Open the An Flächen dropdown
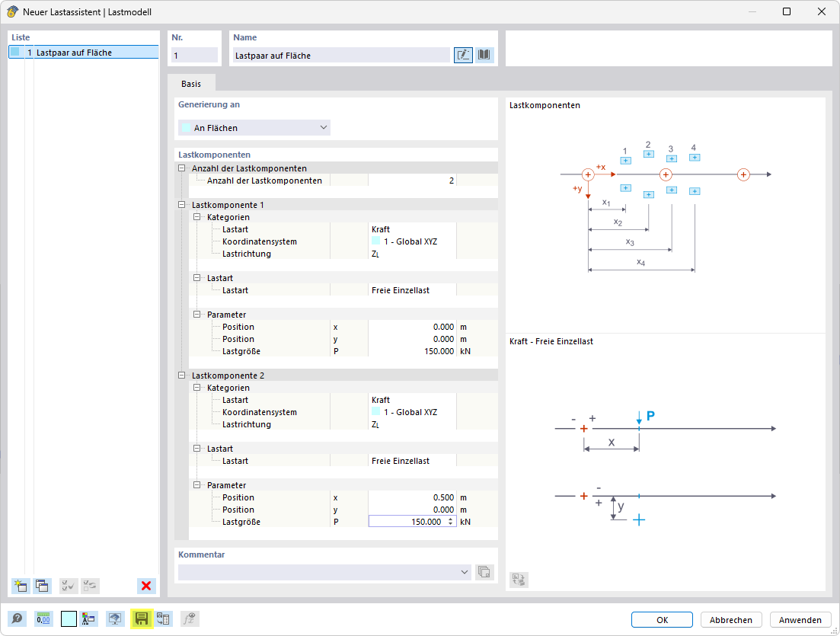 click(x=254, y=127)
